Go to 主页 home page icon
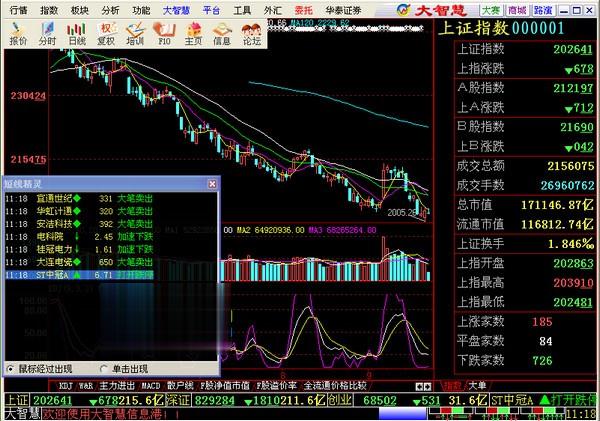600x421 pixels. click(x=194, y=34)
